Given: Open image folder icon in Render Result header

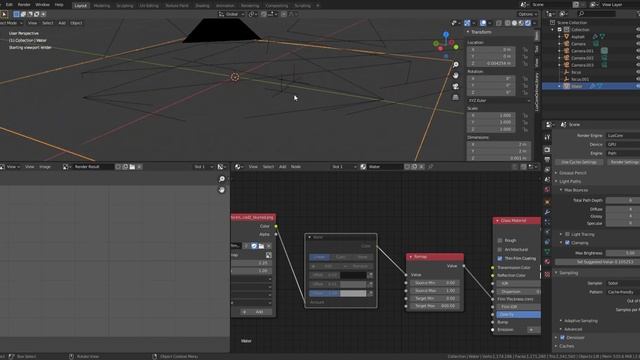Looking at the screenshot, I should [x=132, y=167].
